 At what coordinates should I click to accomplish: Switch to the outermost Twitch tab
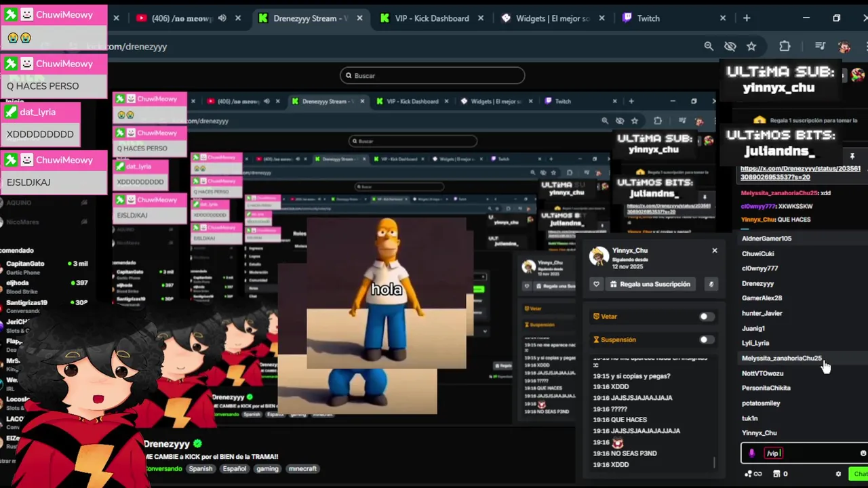tap(674, 18)
